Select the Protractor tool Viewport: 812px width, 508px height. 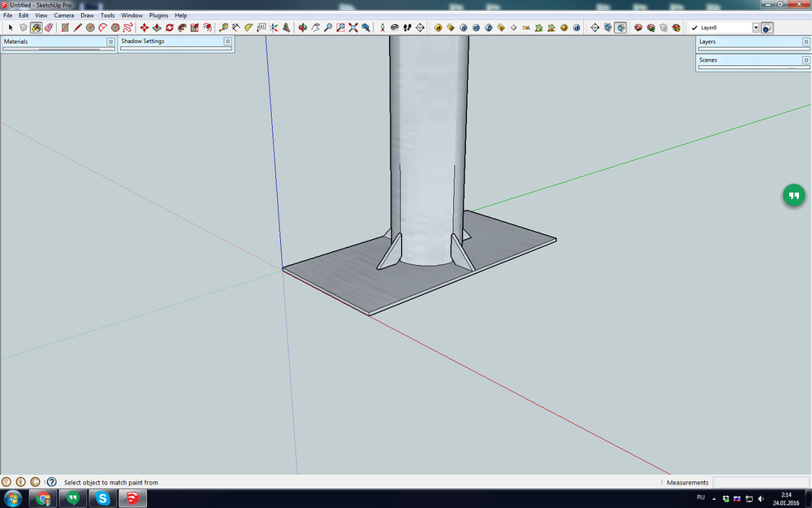(x=248, y=28)
